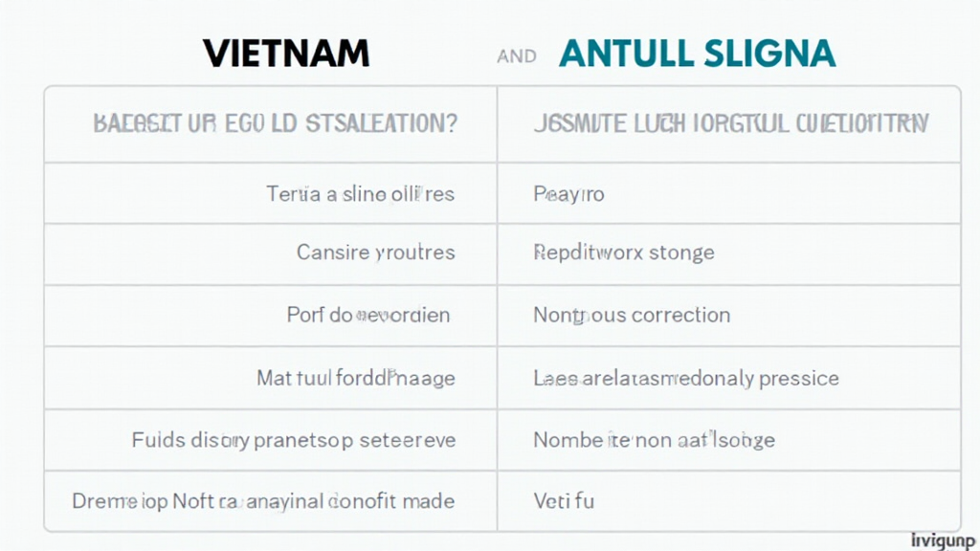
Task: Click the 'ivigunp' watermark text
Action: [x=945, y=540]
